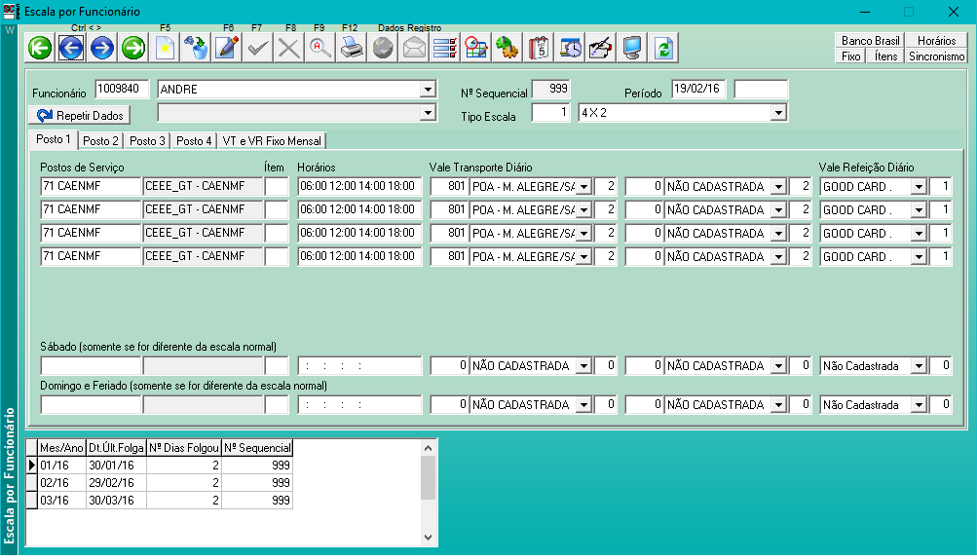
Task: Go to first record with green arrow
Action: [40, 48]
